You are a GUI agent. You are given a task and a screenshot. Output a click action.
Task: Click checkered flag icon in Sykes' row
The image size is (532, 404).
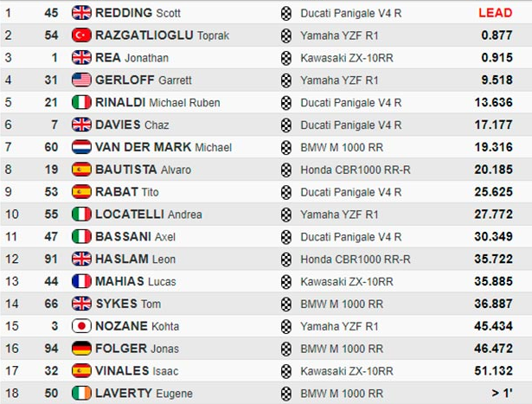coord(286,304)
